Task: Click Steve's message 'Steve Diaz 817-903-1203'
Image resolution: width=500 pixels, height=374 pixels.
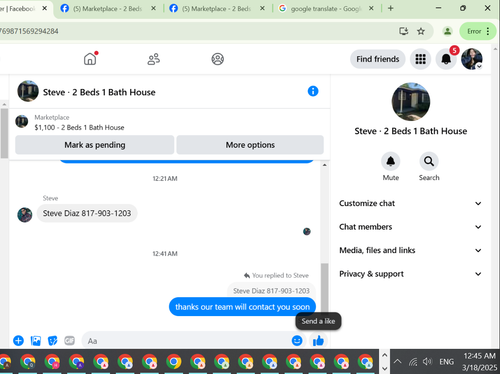Action: point(87,213)
